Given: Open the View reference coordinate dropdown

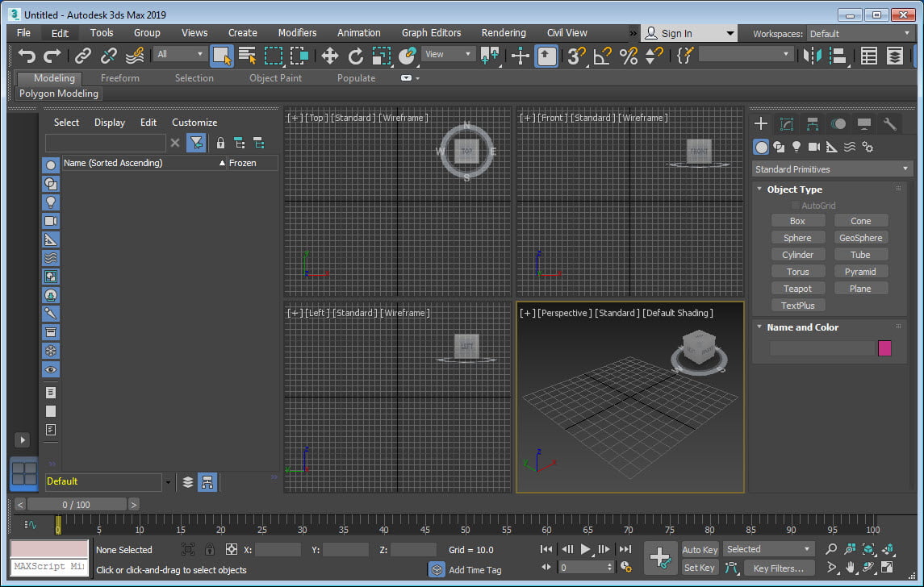Looking at the screenshot, I should (x=448, y=54).
